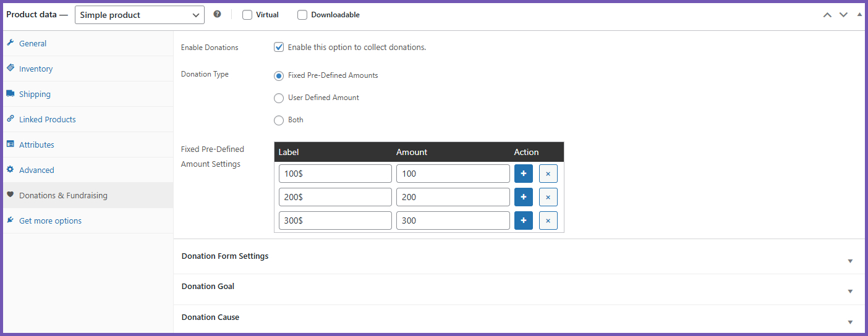Go to the Advanced settings tab
This screenshot has width=868, height=336.
[x=36, y=170]
